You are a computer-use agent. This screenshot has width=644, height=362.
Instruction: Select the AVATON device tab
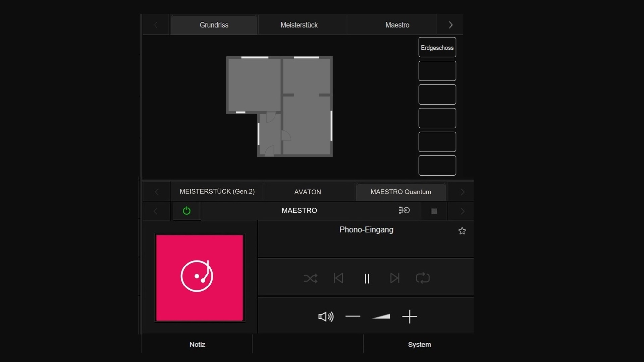pos(308,192)
